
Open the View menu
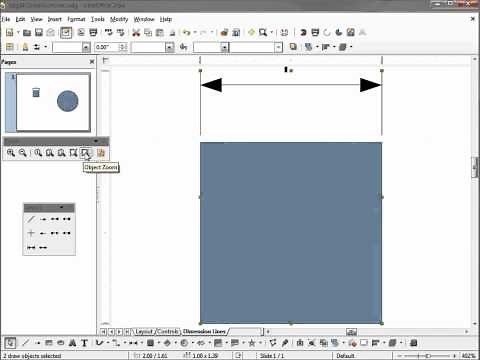(37, 19)
